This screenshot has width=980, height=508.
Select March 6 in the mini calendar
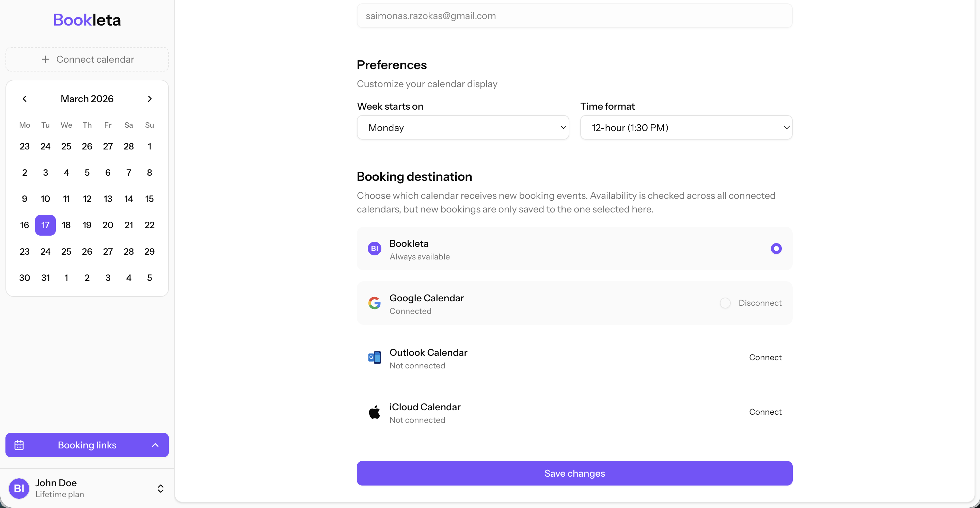[108, 172]
